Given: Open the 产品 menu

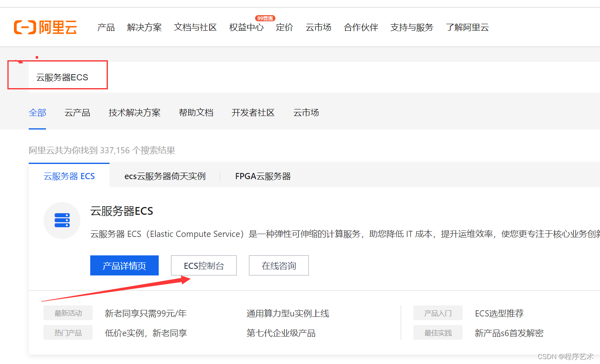Looking at the screenshot, I should point(106,27).
